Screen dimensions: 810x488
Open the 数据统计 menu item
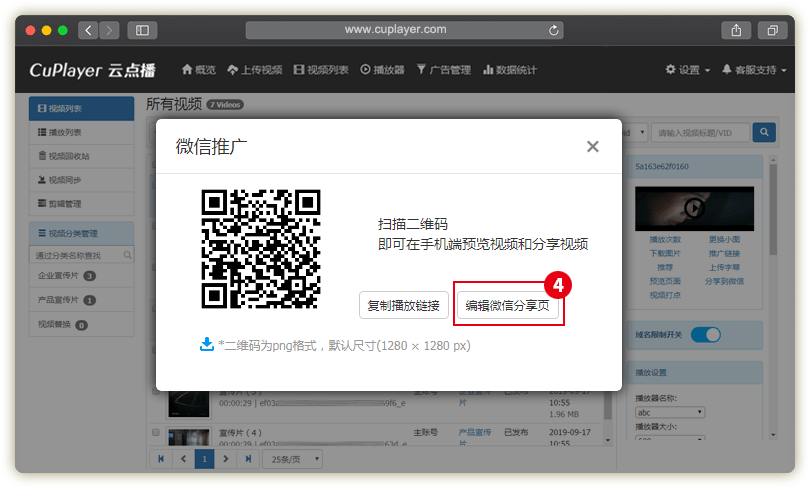click(x=510, y=70)
